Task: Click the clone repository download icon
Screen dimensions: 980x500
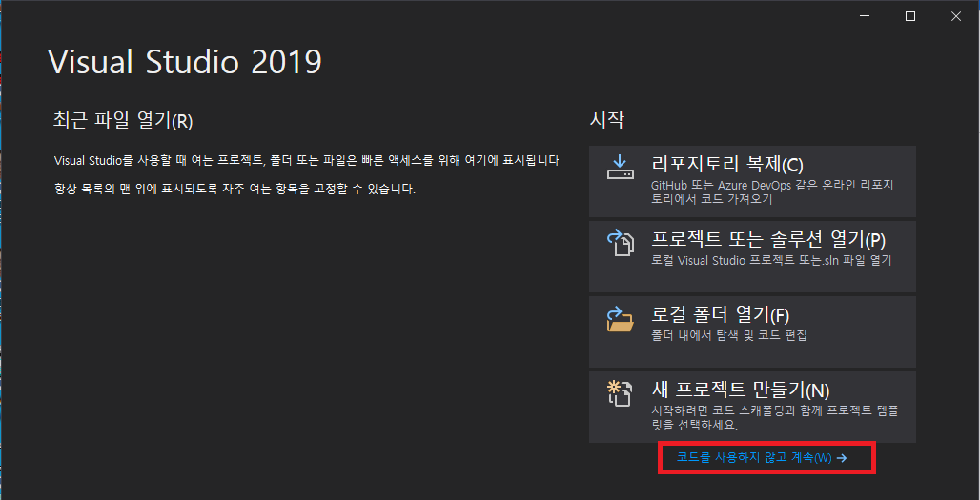Action: pos(620,168)
